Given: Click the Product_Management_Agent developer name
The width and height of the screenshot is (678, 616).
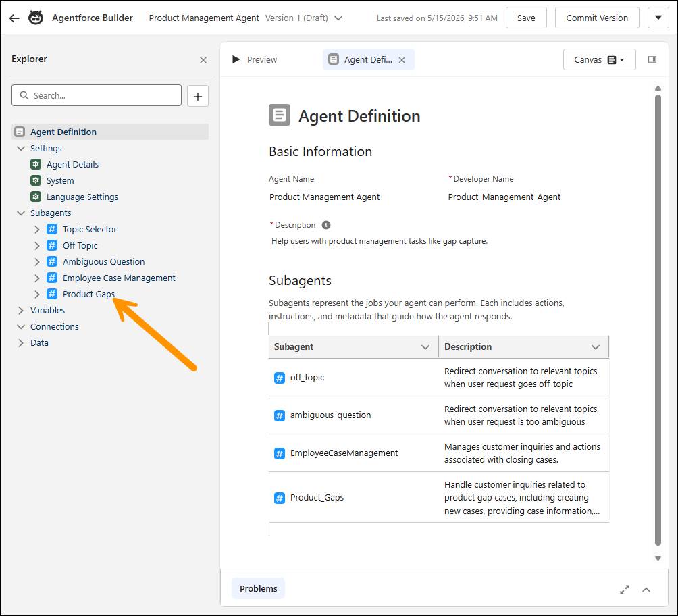Looking at the screenshot, I should [x=504, y=197].
